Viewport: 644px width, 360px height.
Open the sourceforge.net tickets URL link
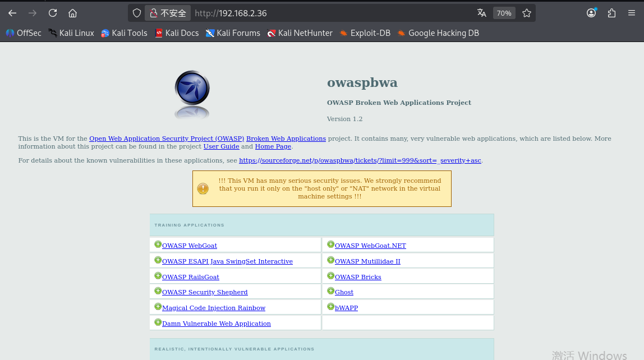click(360, 160)
